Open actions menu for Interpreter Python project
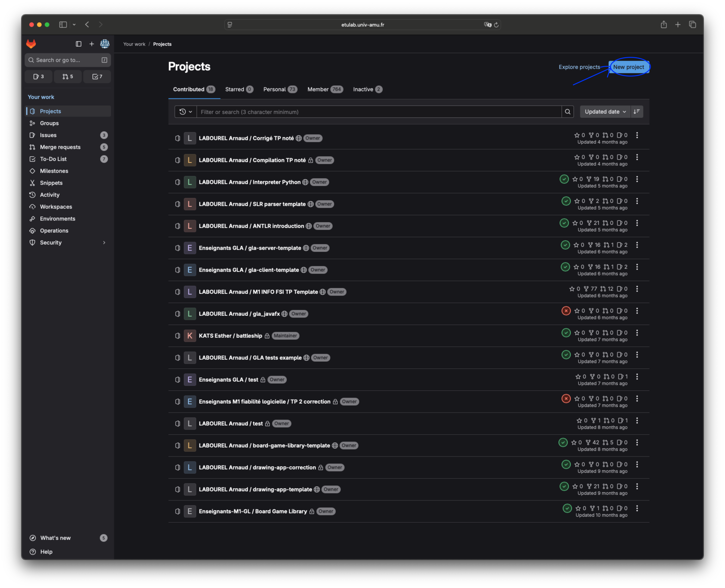Image resolution: width=725 pixels, height=588 pixels. (637, 179)
